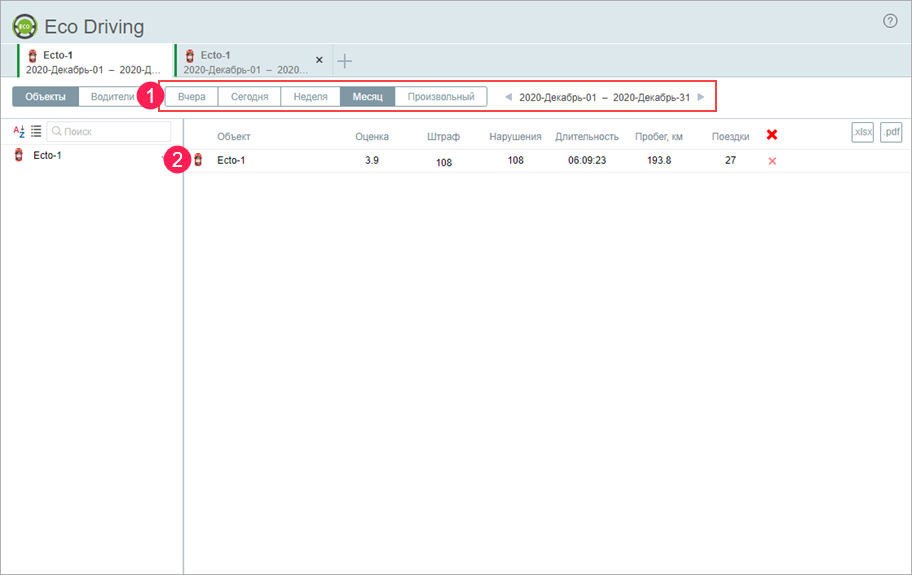Click Ecto-1 car icon in left list
Image resolution: width=912 pixels, height=575 pixels.
click(19, 155)
